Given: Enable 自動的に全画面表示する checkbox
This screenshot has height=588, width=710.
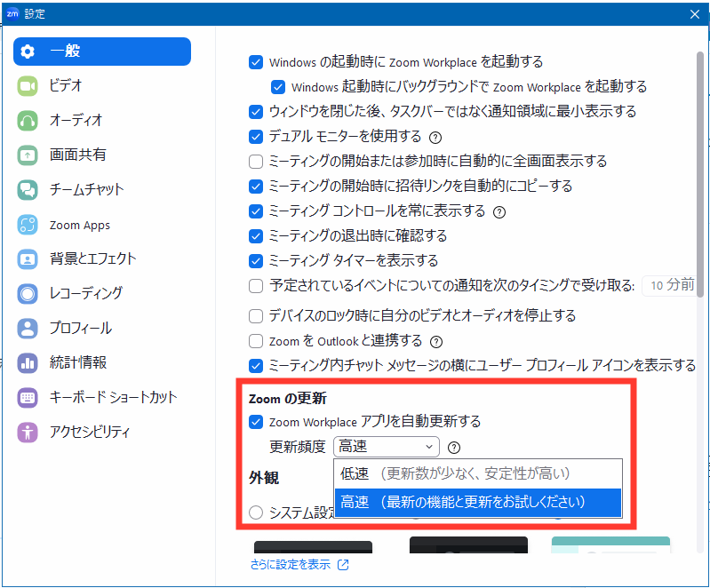Looking at the screenshot, I should point(256,162).
